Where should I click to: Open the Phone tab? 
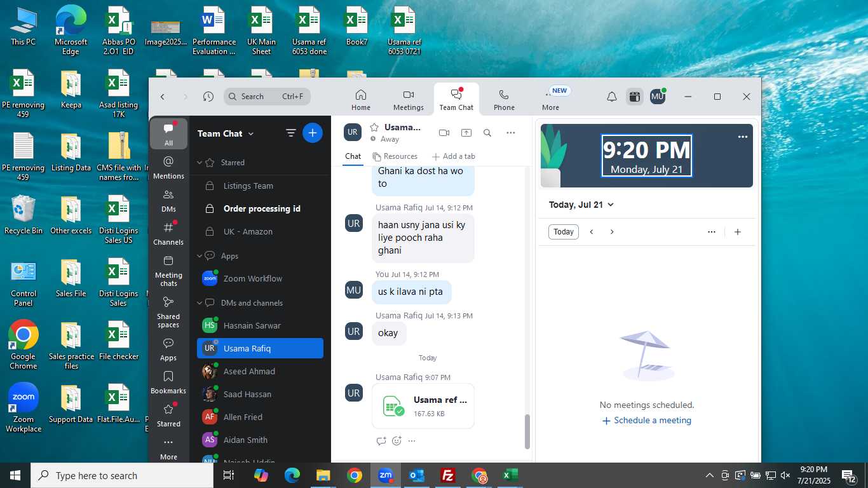click(x=504, y=100)
